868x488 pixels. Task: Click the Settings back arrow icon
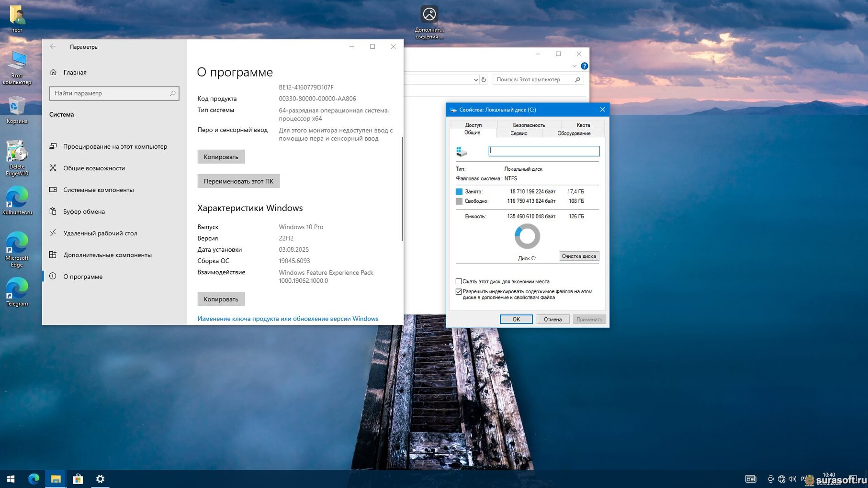(x=53, y=46)
